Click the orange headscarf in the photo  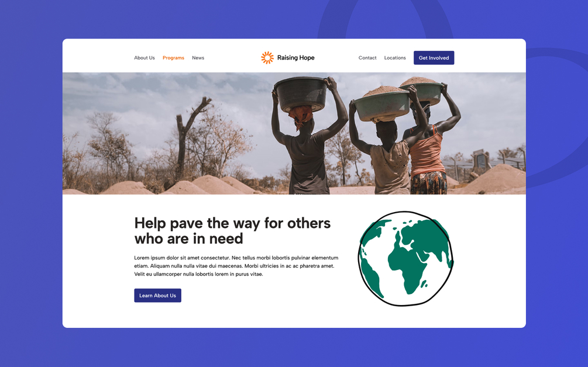point(300,115)
